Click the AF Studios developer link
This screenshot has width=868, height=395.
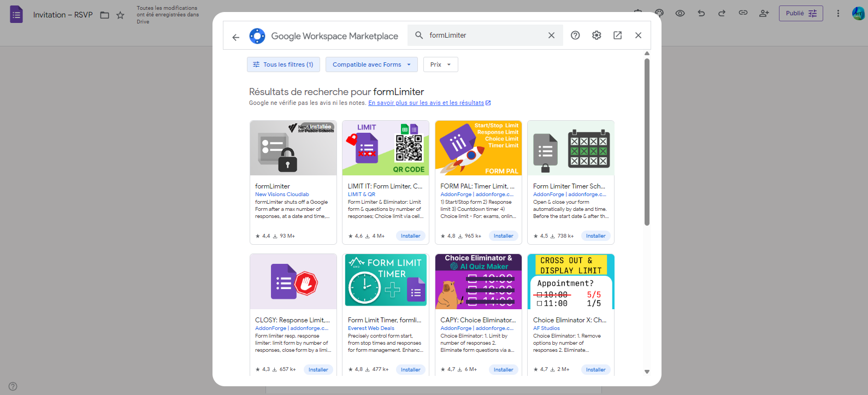546,328
